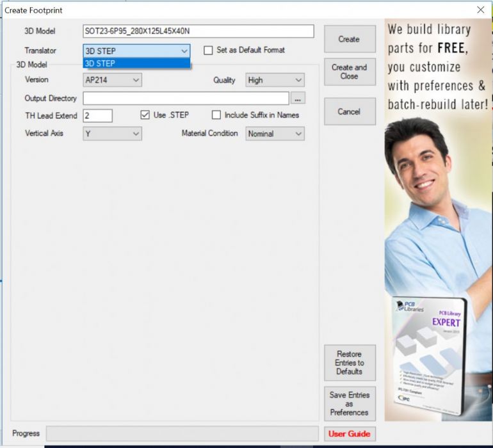Click the PCB Library Expert advertisement image
Screen dimensions: 493x448
pos(438,220)
